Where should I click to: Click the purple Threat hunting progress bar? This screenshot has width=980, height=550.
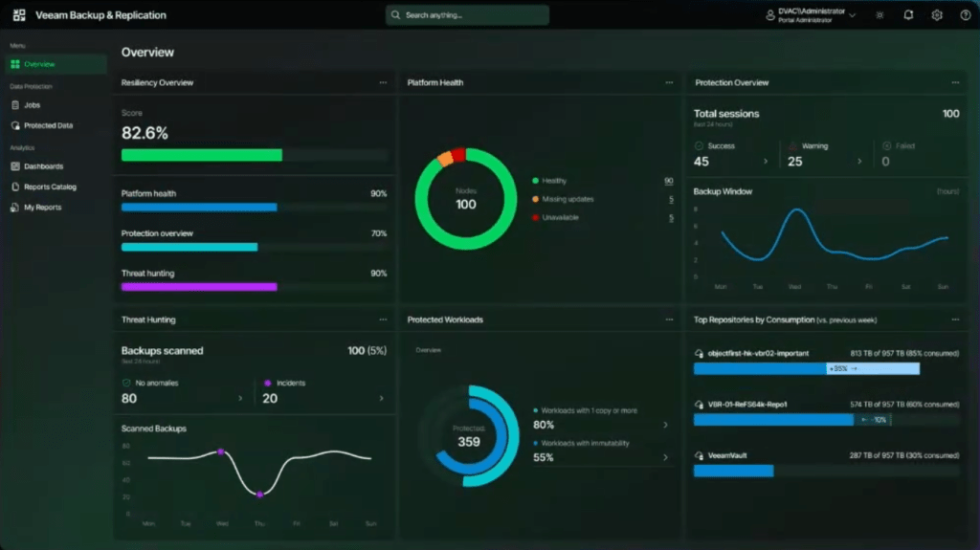[199, 287]
